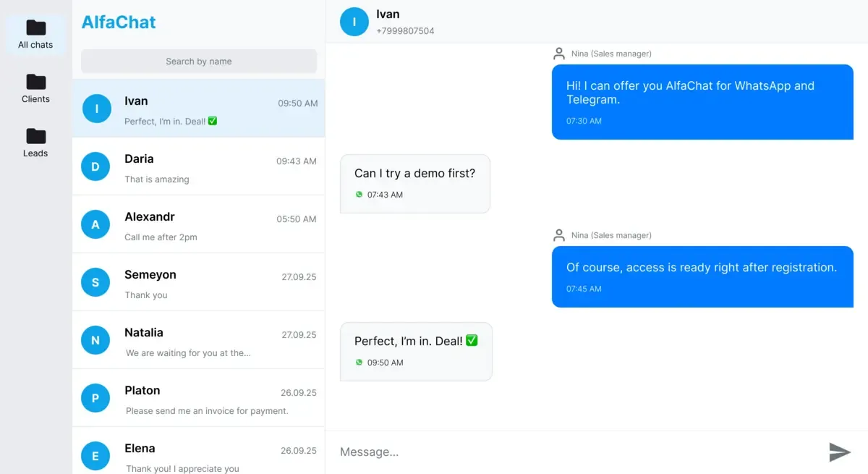The height and width of the screenshot is (474, 868).
Task: Click the Message input box
Action: (506, 452)
